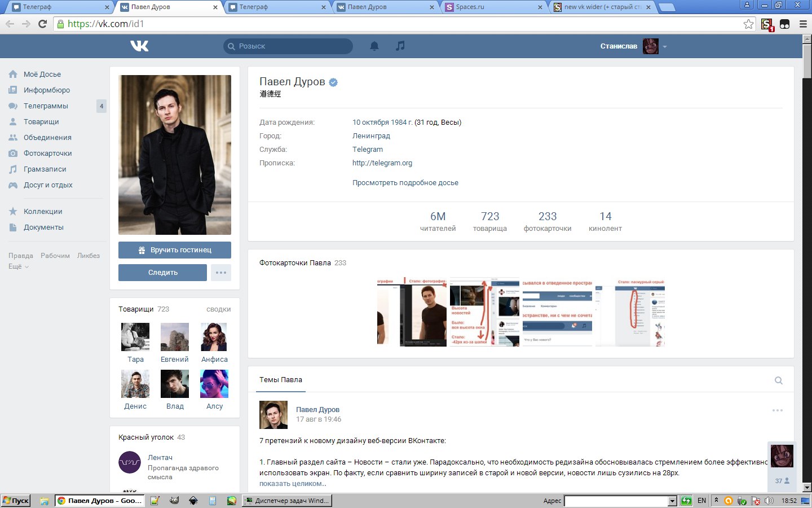Open the Просмотреть подробное досье link

point(405,182)
